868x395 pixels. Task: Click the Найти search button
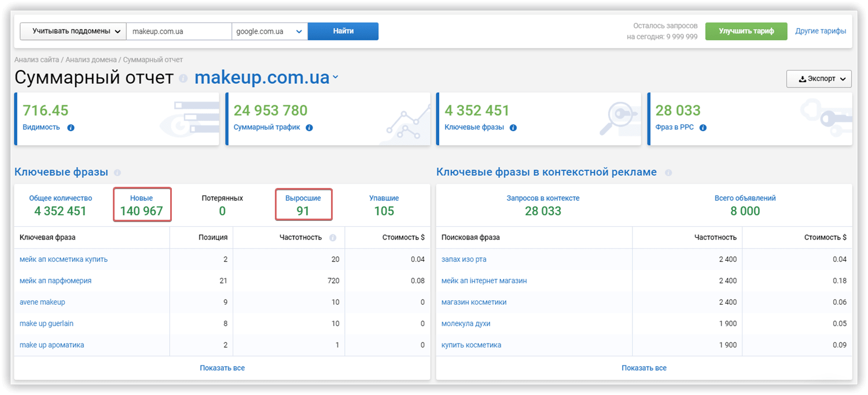coord(343,31)
